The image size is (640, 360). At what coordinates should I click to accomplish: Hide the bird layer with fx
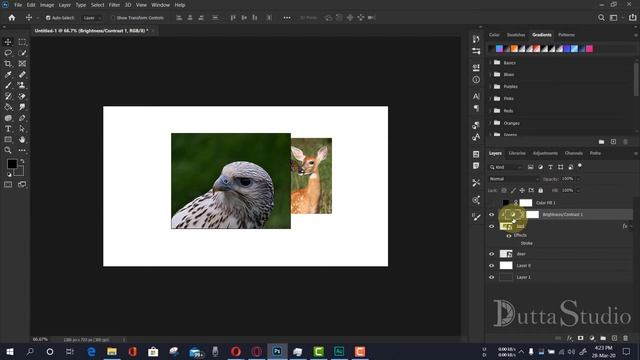[491, 226]
